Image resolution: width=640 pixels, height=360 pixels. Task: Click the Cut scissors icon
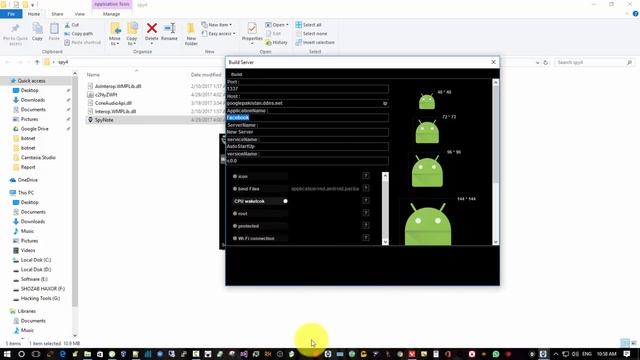(67, 25)
